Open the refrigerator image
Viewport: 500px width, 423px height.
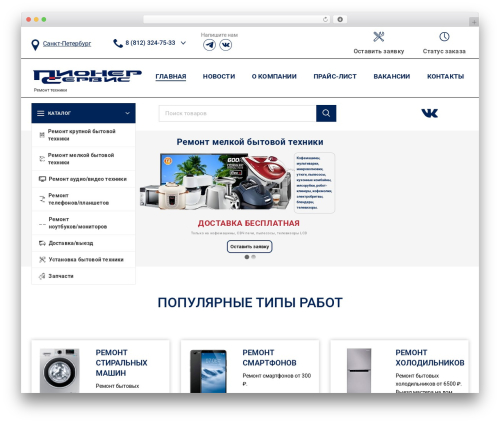(359, 370)
